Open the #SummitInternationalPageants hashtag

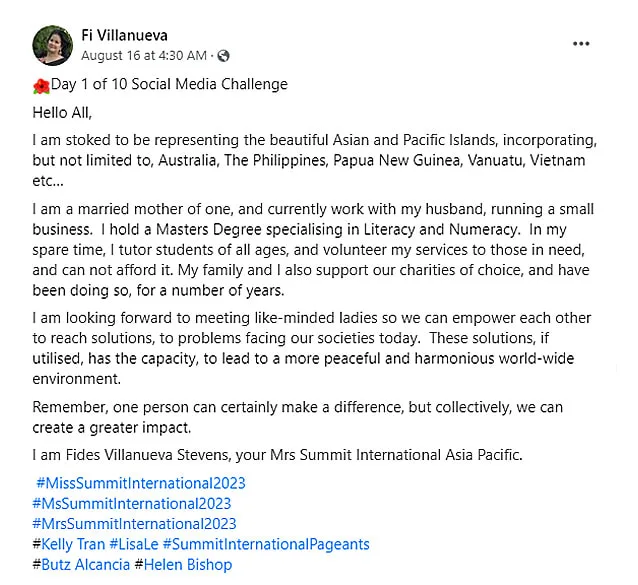(266, 544)
